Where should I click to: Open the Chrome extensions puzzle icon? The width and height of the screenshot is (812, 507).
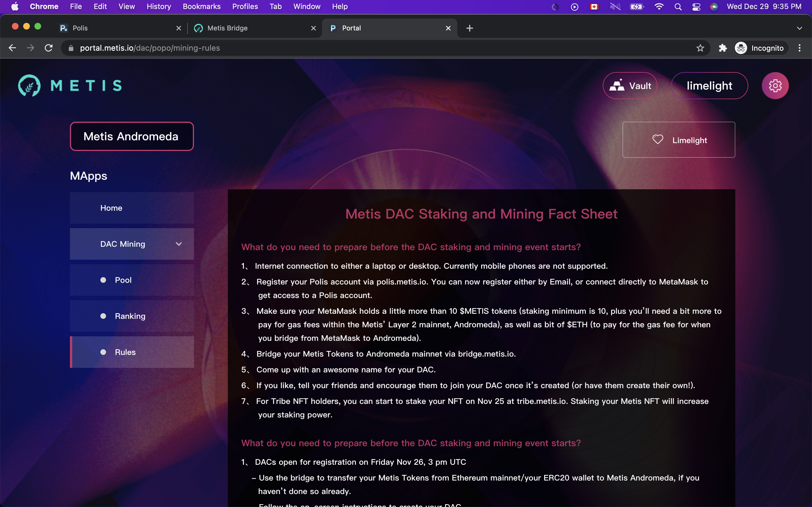(x=722, y=48)
